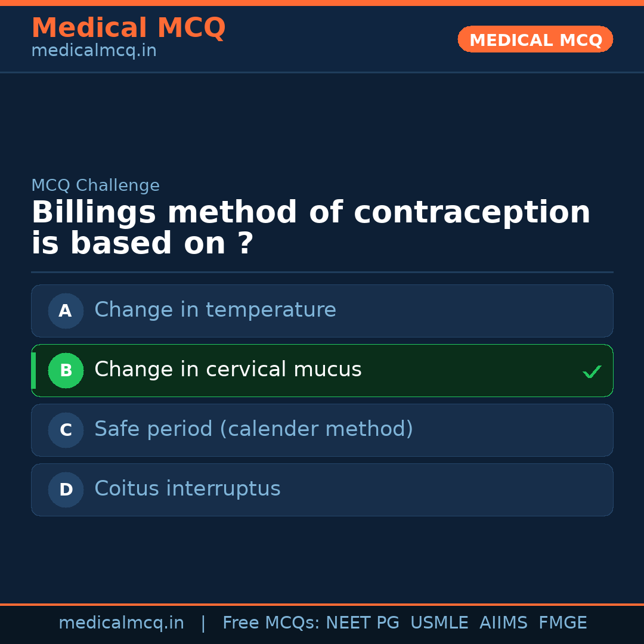Click green accent bar on option B
Viewport: 644px width, 644px height.
pos(33,370)
